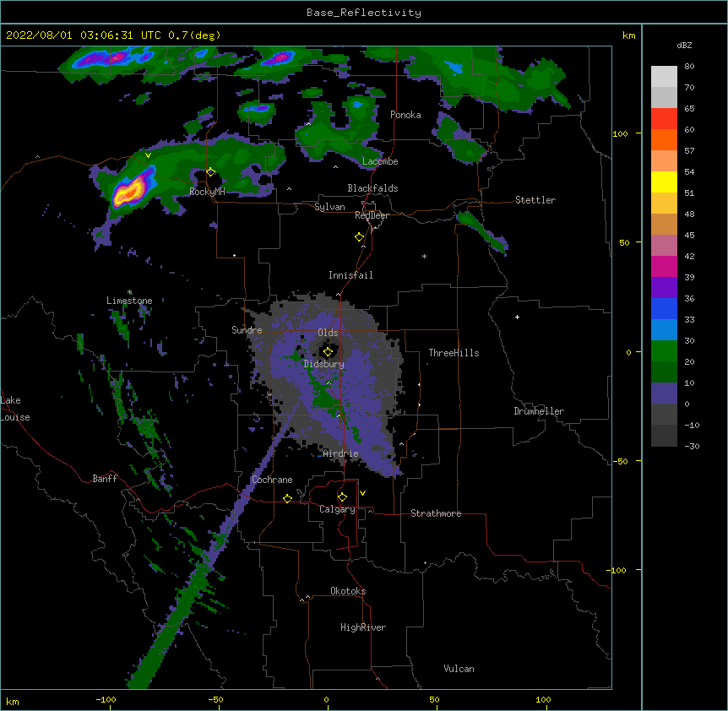Pick the red 65-60 dBZ legend swatch

point(664,119)
